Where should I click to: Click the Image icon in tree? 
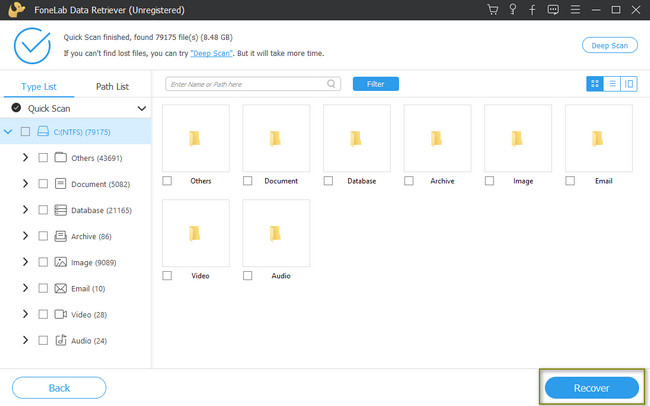pos(61,262)
